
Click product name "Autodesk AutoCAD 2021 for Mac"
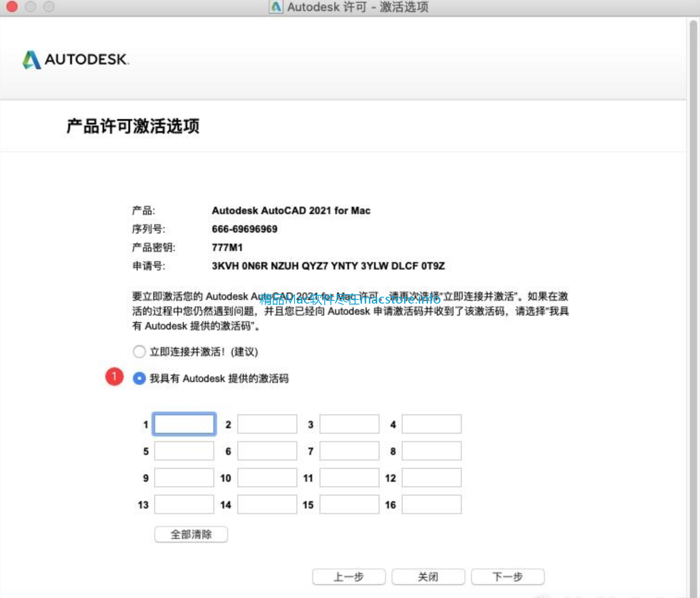pos(291,210)
